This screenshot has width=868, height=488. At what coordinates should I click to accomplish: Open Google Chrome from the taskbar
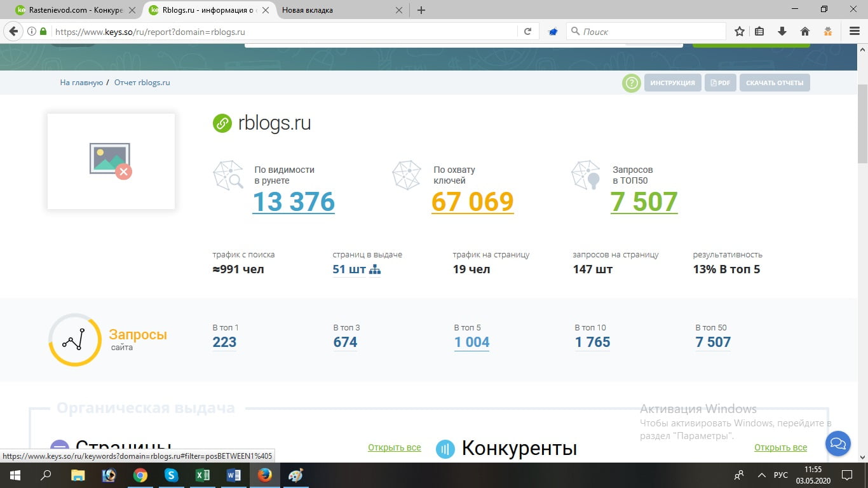click(140, 475)
